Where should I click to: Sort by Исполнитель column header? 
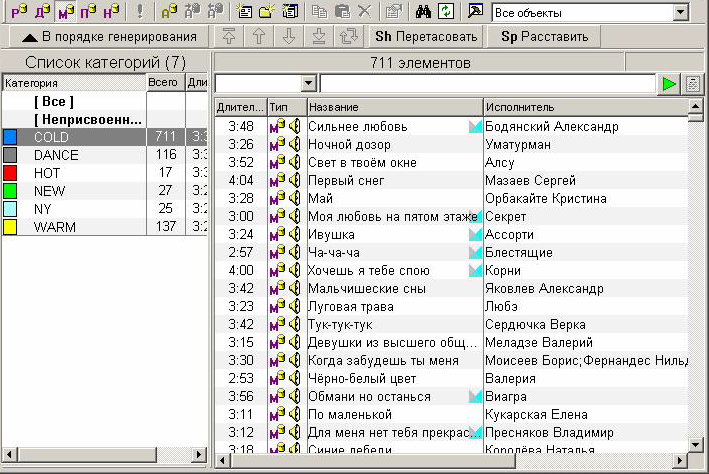[585, 107]
